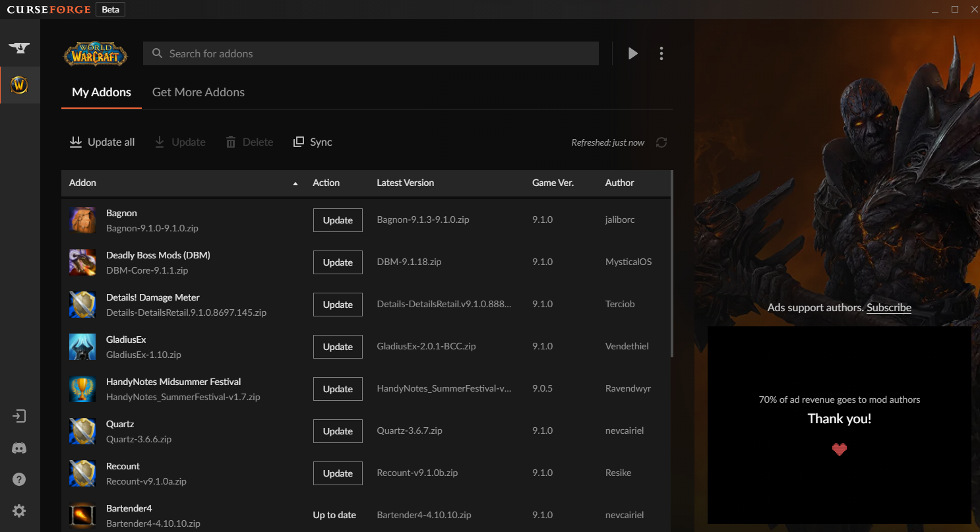Update the Bagnon addon
Image resolution: width=980 pixels, height=532 pixels.
[338, 220]
